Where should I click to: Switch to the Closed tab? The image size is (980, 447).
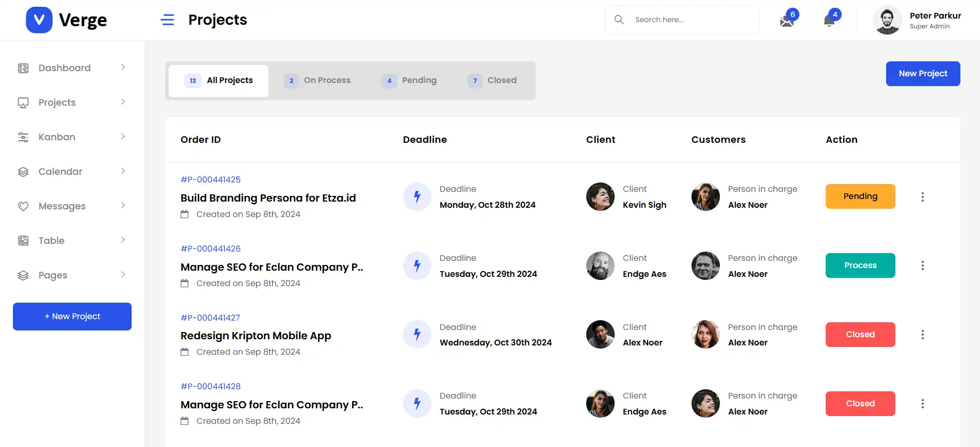coord(492,80)
